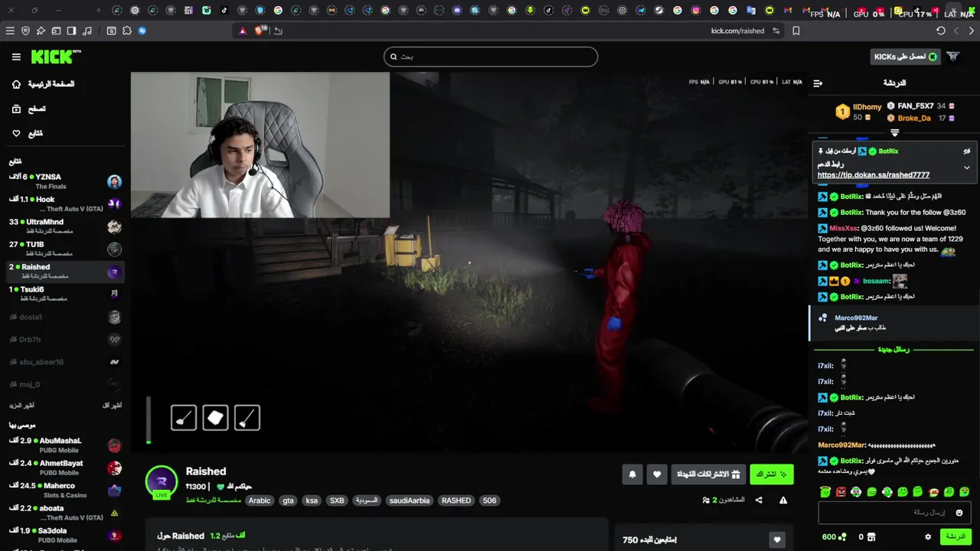Screen dimensions: 980x551
Task: Report the stream via warning icon
Action: point(783,500)
